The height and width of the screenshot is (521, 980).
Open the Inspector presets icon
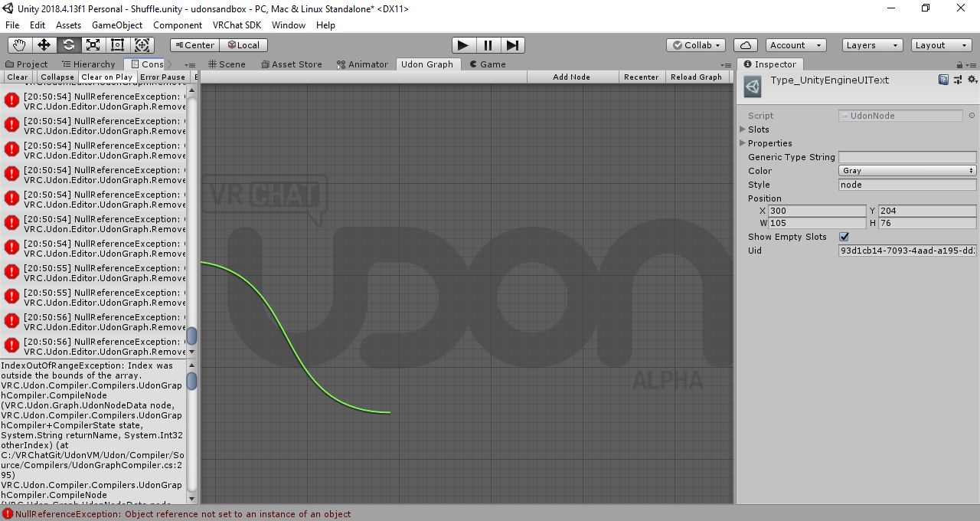tap(958, 80)
